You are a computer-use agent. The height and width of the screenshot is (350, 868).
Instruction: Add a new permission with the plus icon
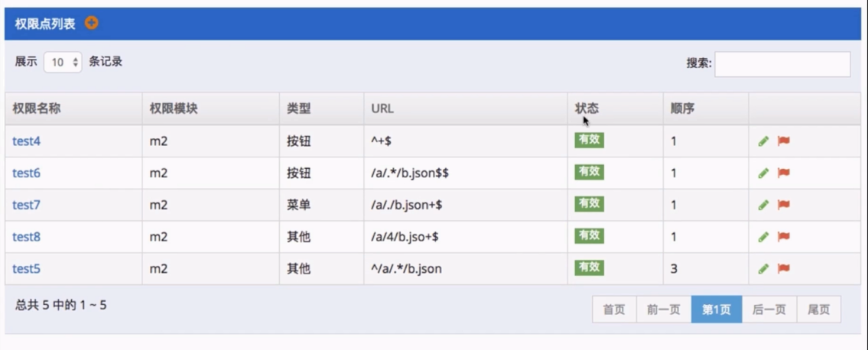91,24
